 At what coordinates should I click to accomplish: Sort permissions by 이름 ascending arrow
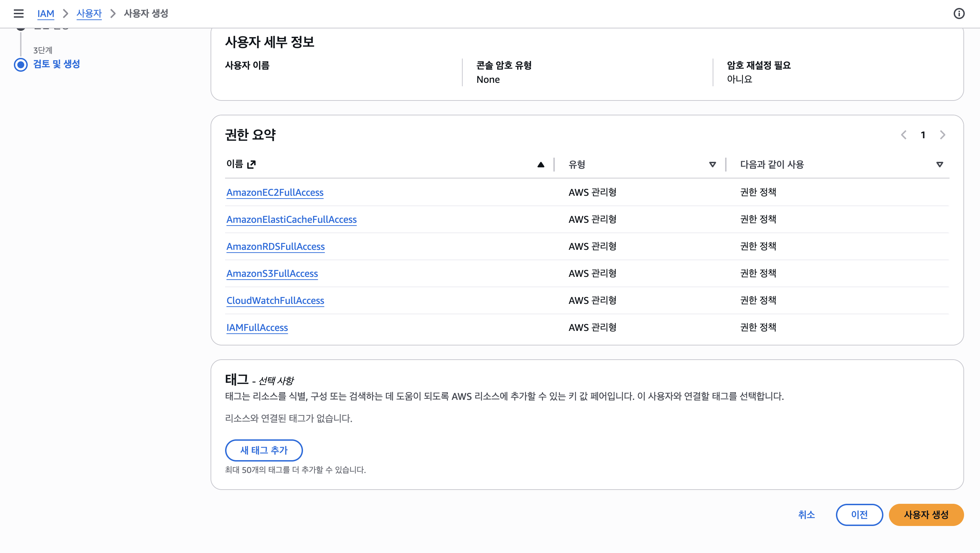coord(541,165)
